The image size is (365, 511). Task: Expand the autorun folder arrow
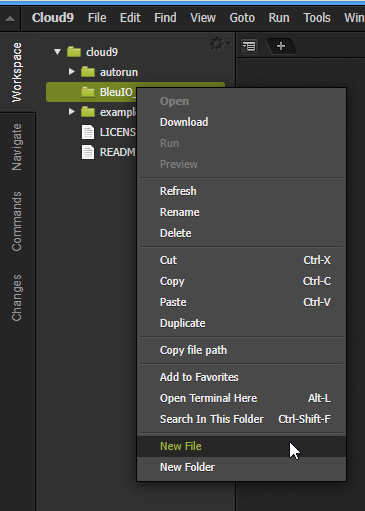point(71,72)
